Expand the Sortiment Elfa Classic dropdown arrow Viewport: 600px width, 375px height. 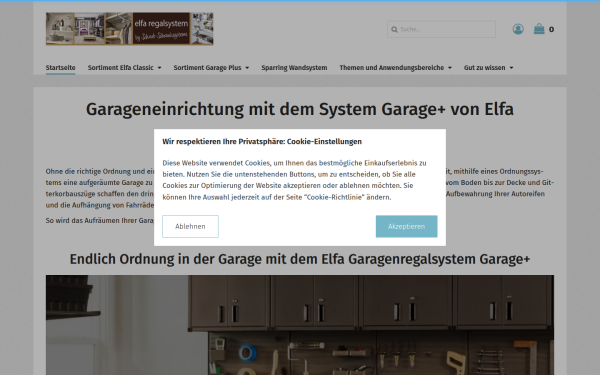(x=160, y=68)
